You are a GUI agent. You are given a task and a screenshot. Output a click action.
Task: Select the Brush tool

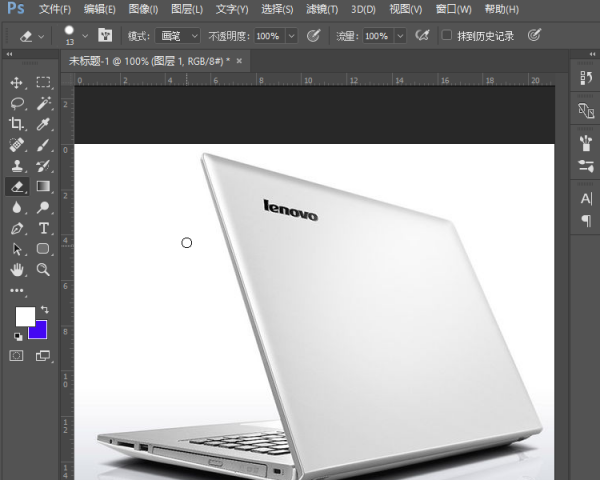click(x=43, y=145)
